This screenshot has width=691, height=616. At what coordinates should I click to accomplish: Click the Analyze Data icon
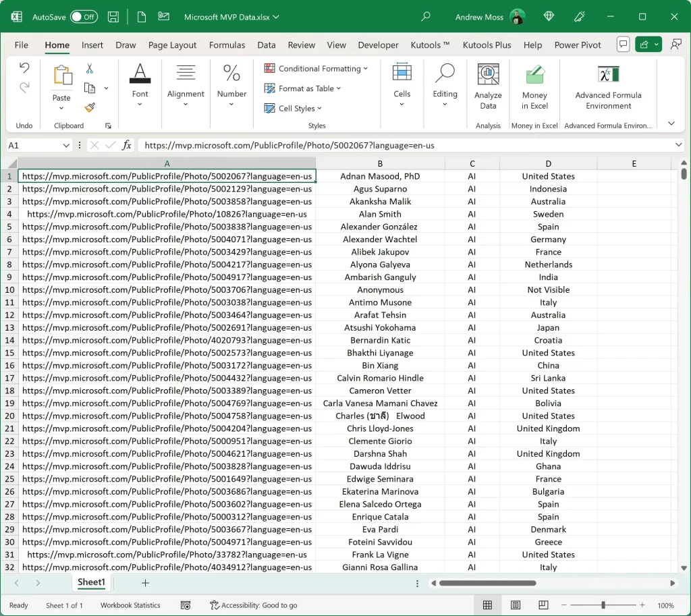488,86
